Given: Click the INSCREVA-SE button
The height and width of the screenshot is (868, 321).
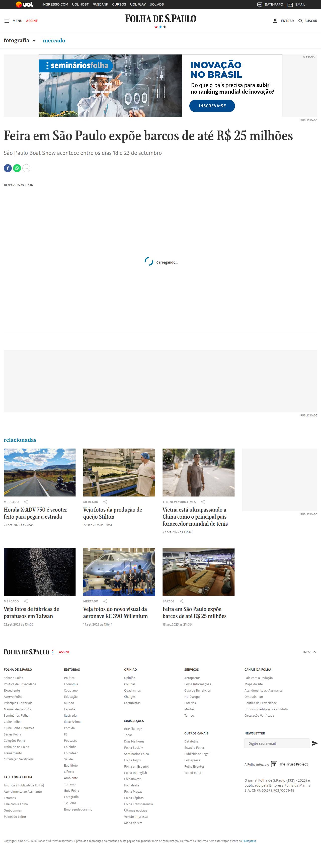Looking at the screenshot, I should point(212,106).
